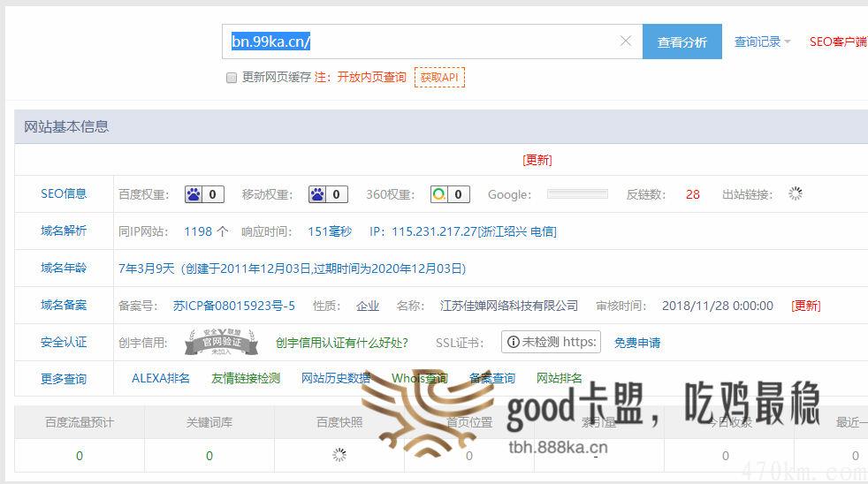The height and width of the screenshot is (484, 868).
Task: Click the 未检测 https: SSL box
Action: click(551, 342)
